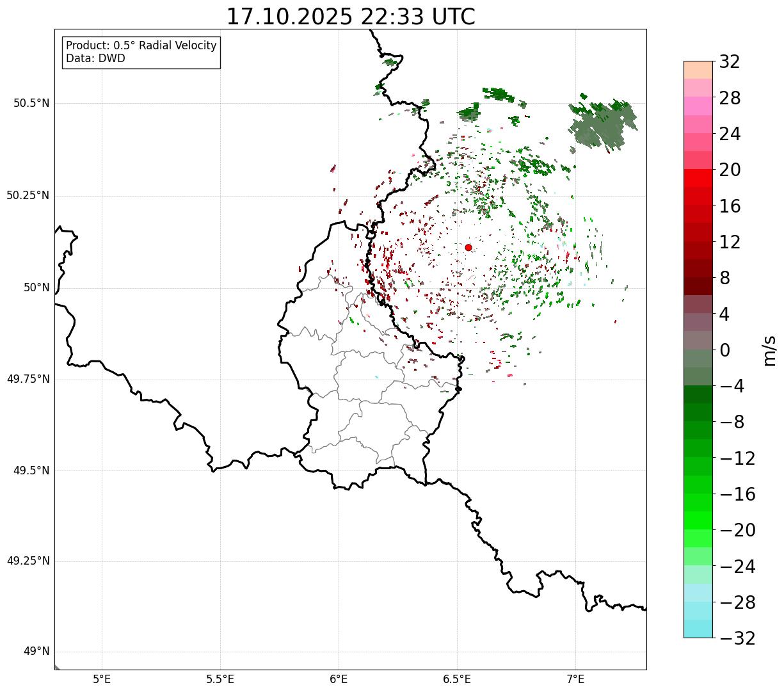This screenshot has width=784, height=692.
Task: Click the colorbar tick label "24"
Action: (730, 134)
